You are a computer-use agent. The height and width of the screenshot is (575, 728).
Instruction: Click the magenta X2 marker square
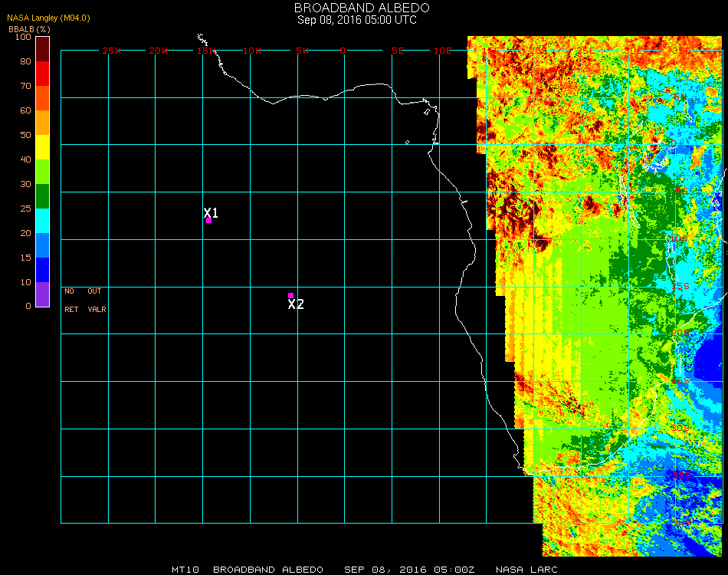click(290, 295)
